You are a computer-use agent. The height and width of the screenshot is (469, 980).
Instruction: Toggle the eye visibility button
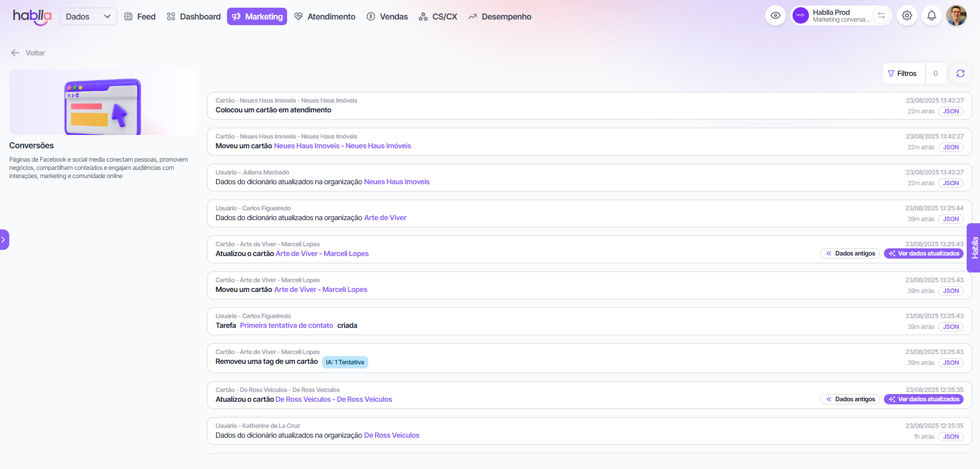776,16
